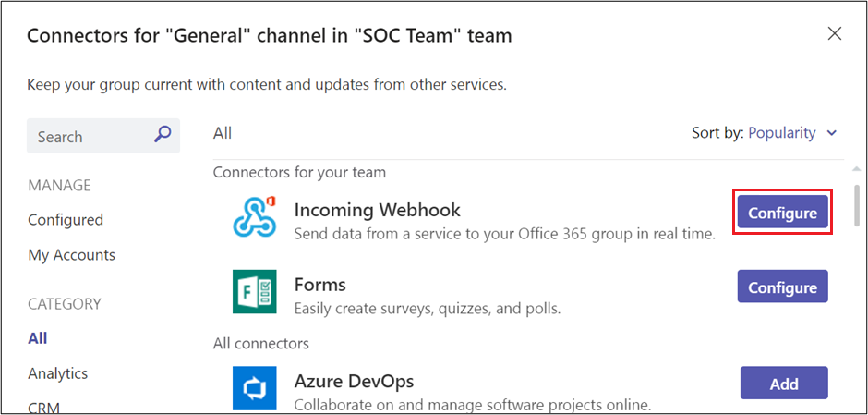The width and height of the screenshot is (868, 415).
Task: Expand the Sort by chevron arrow
Action: click(x=832, y=133)
